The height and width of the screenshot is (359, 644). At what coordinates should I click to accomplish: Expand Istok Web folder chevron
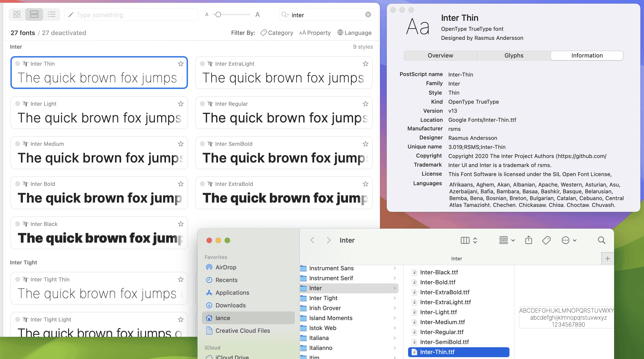click(x=394, y=328)
